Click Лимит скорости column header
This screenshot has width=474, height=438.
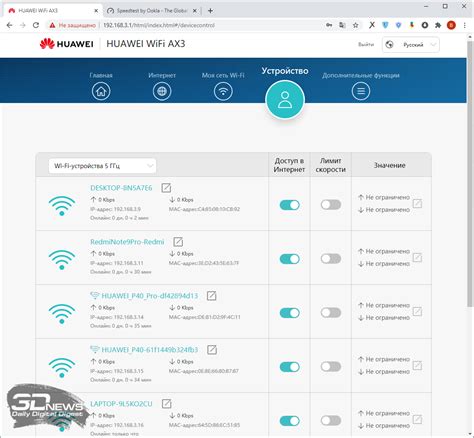[x=331, y=165]
